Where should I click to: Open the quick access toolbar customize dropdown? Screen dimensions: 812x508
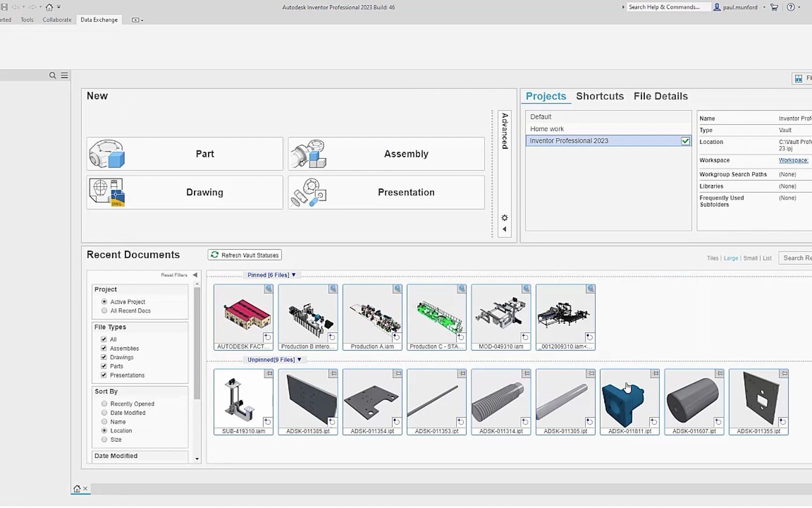(x=59, y=7)
